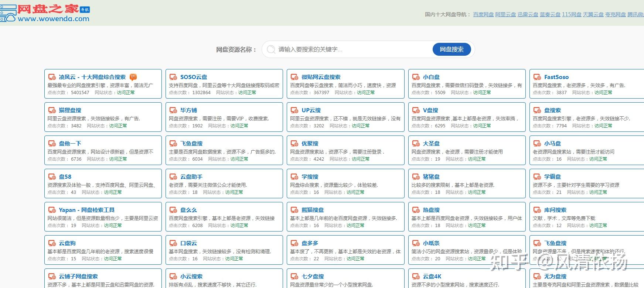
Task: Click the icon beside 云盘助手
Action: [173, 177]
